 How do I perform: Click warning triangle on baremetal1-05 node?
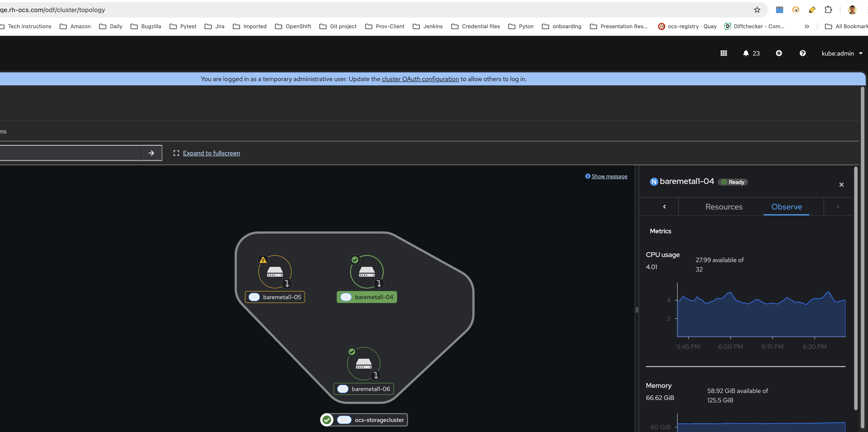(263, 260)
